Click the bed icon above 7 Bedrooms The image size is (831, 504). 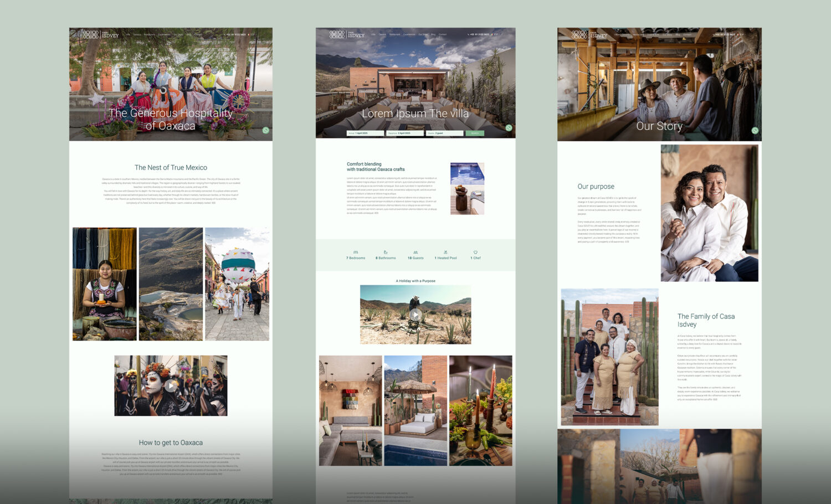(x=356, y=253)
